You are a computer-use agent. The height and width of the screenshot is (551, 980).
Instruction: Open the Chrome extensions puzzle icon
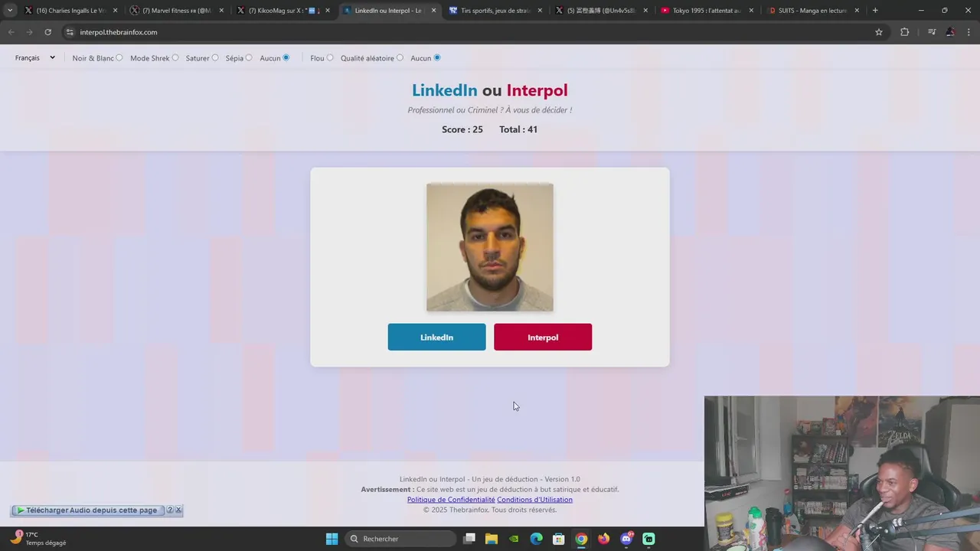click(904, 32)
